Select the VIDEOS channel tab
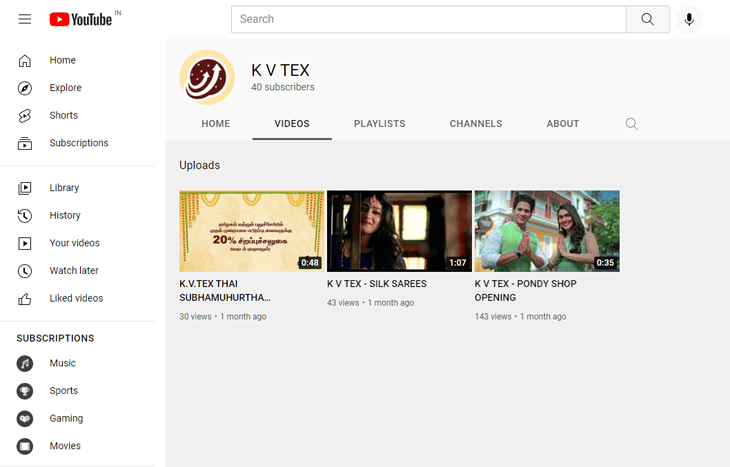Viewport: 730px width, 467px height. point(292,124)
